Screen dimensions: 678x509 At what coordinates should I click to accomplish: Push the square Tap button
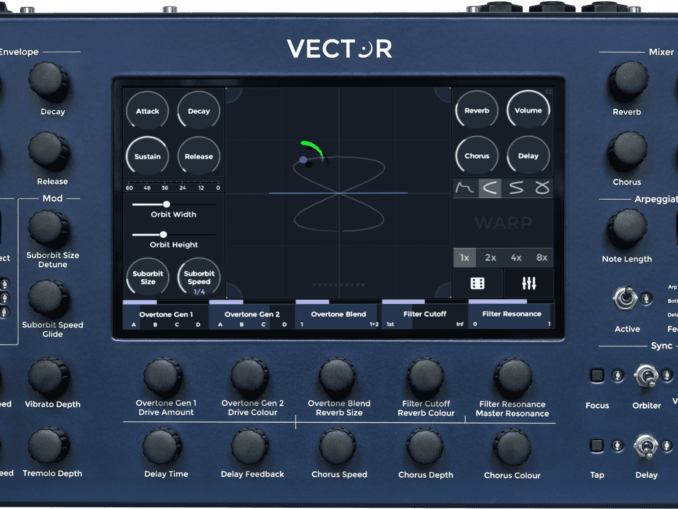[597, 445]
